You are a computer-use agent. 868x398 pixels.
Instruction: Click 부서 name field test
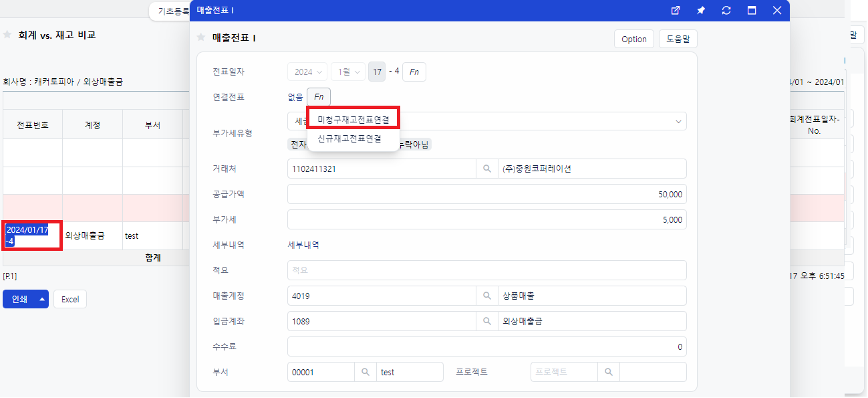coord(410,372)
